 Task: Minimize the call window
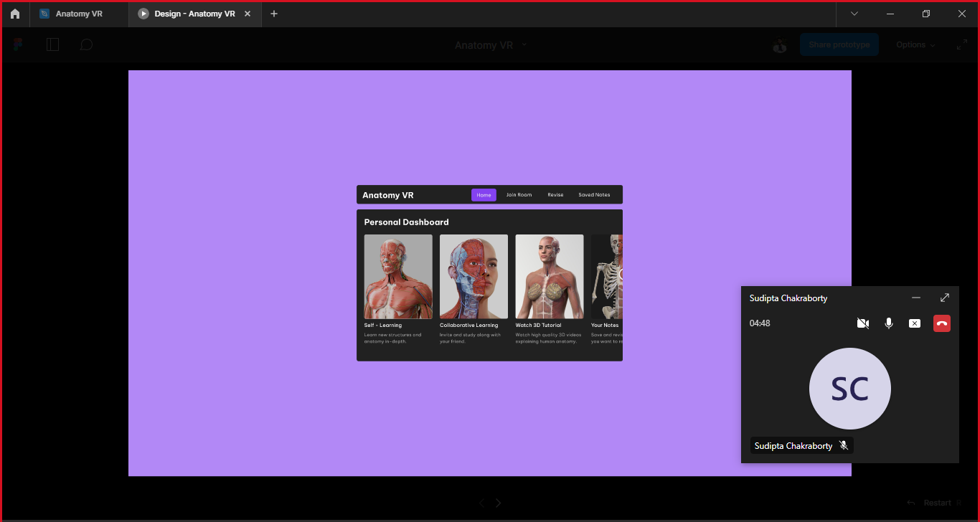916,298
